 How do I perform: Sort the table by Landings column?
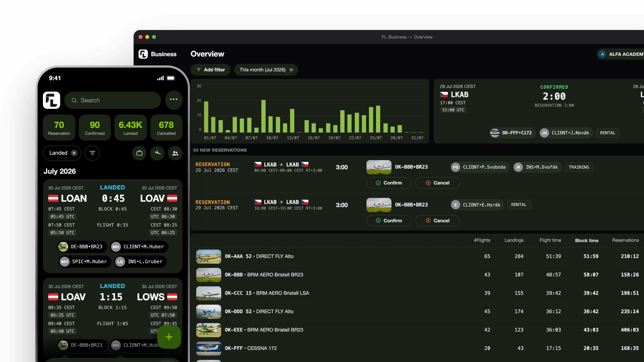[514, 240]
